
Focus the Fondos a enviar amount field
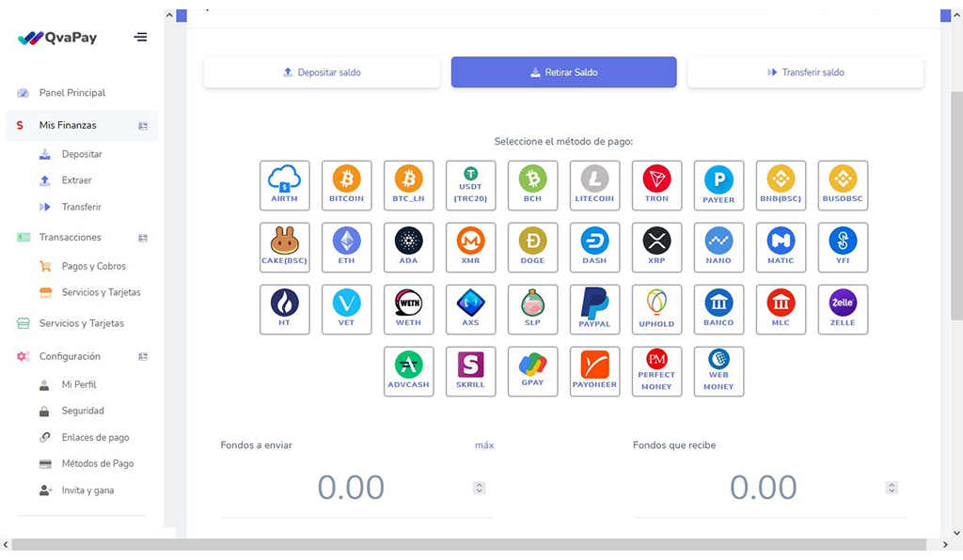click(357, 488)
